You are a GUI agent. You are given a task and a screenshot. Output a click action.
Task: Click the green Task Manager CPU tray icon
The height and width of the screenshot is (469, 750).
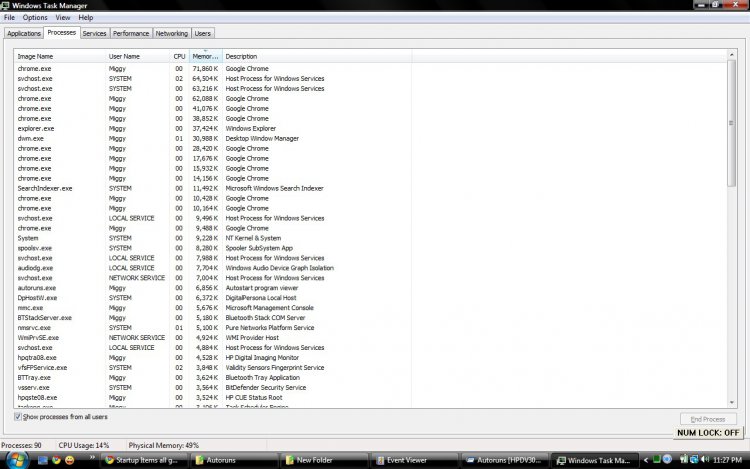pos(657,459)
